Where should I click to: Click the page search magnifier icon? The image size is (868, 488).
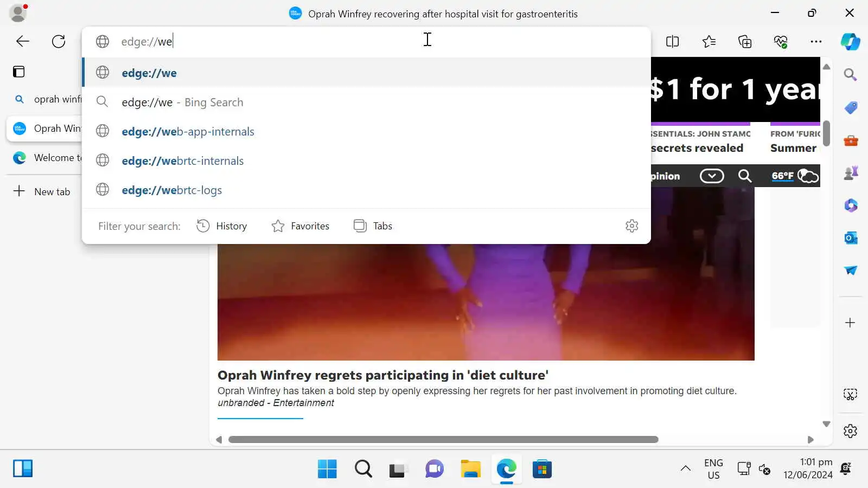745,176
